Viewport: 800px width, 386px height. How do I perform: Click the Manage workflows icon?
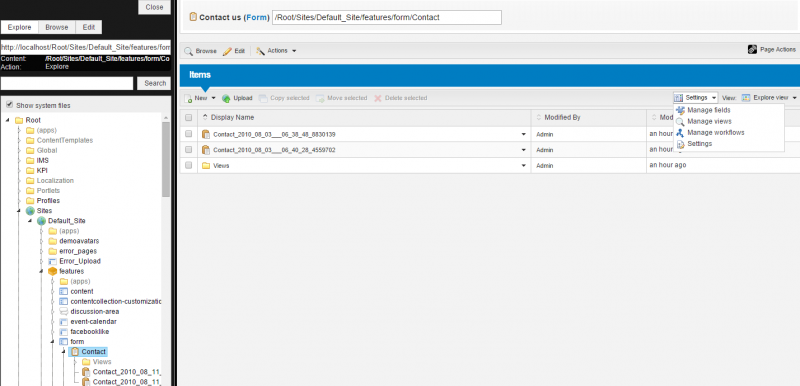coord(680,133)
